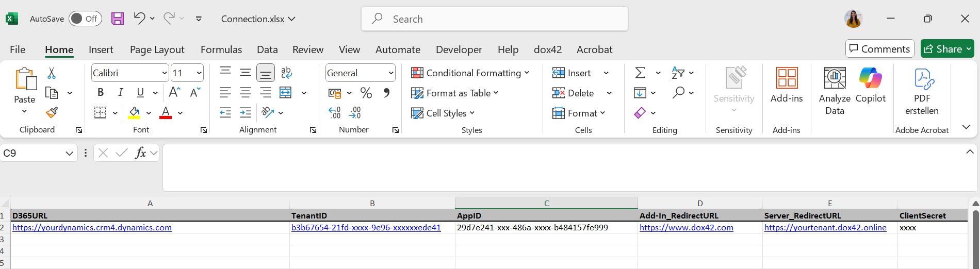This screenshot has height=269, width=980.
Task: Collapse the ribbon with chevron
Action: click(x=966, y=127)
